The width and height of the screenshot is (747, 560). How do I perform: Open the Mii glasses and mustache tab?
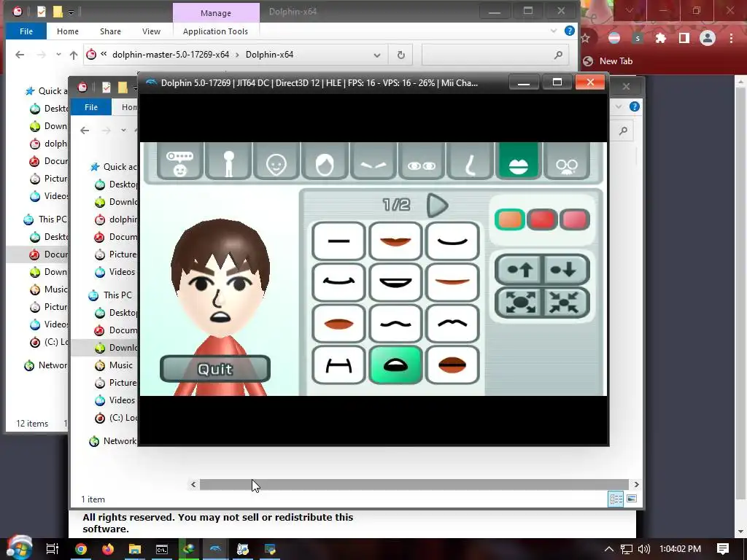[566, 162]
